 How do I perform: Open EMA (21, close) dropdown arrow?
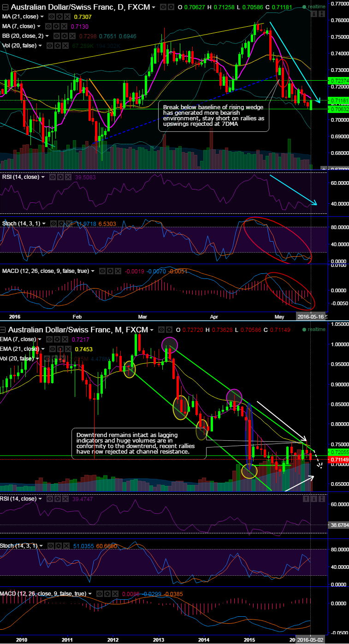[43, 349]
